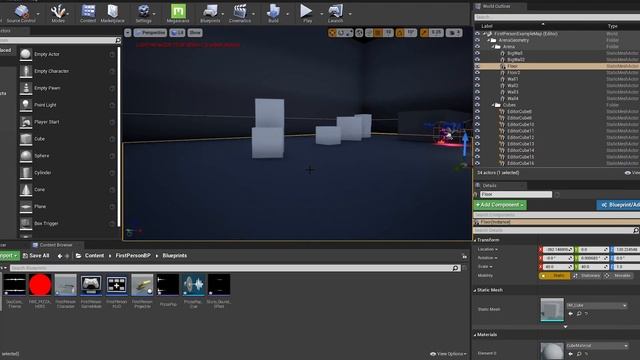
Task: Open the viewport Show menu
Action: click(x=195, y=33)
